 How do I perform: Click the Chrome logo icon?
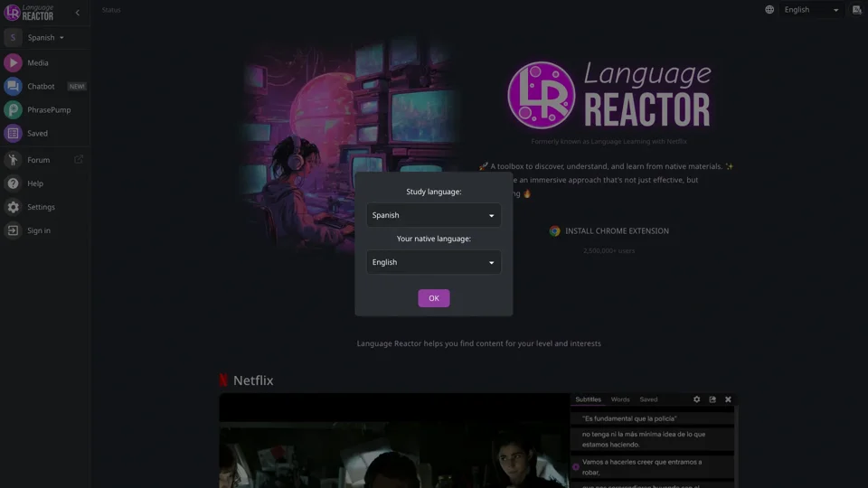click(x=554, y=230)
